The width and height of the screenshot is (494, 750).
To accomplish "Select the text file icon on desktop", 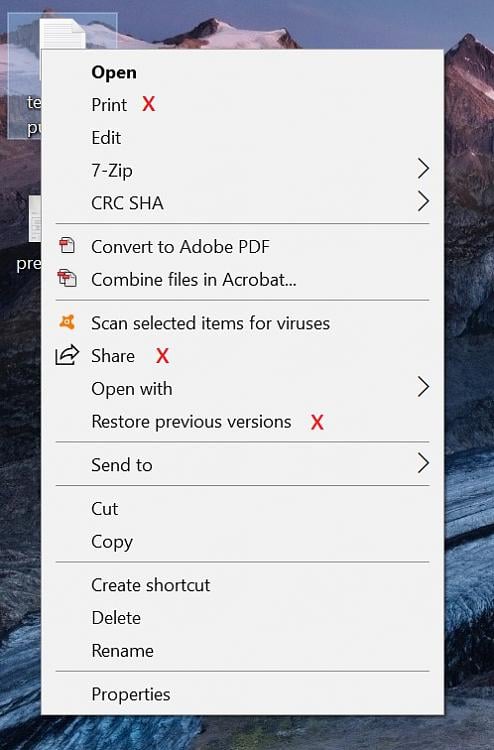I will point(62,33).
